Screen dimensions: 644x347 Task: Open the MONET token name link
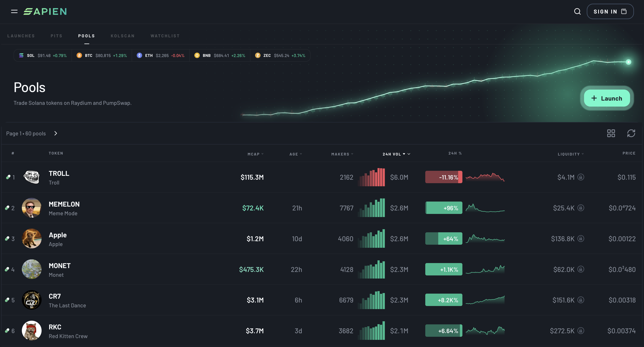click(60, 266)
